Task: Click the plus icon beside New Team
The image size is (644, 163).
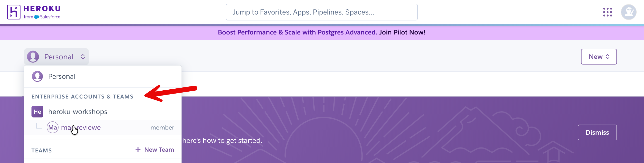Action: 138,149
